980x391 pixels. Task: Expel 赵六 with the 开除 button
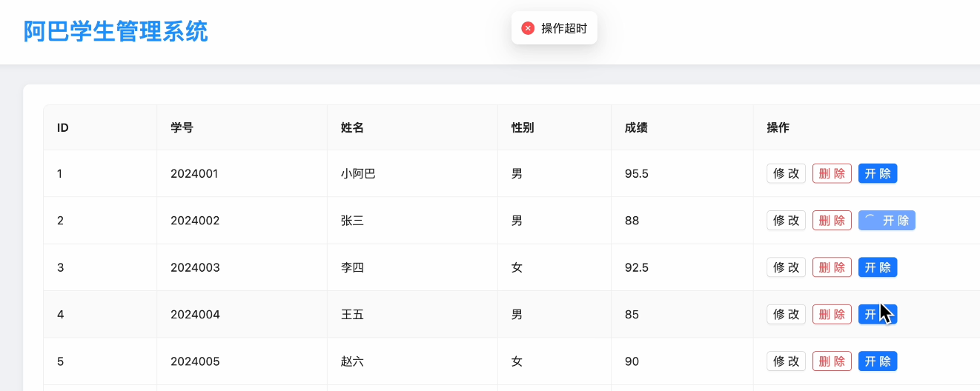click(x=878, y=361)
